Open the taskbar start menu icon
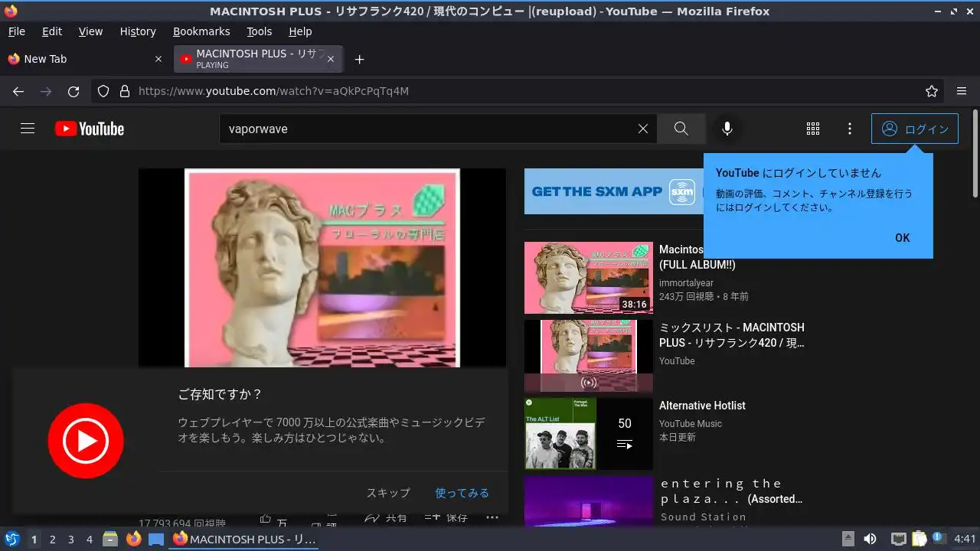 (x=12, y=540)
